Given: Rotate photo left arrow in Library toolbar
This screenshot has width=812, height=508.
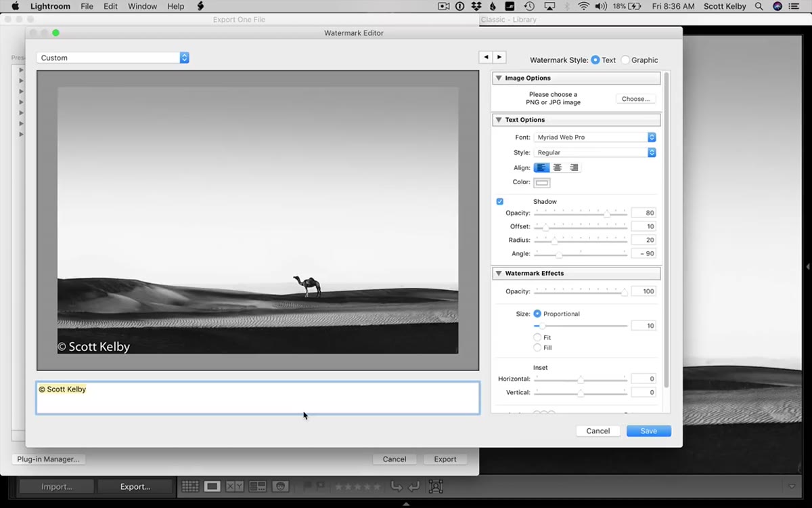Looking at the screenshot, I should point(397,486).
